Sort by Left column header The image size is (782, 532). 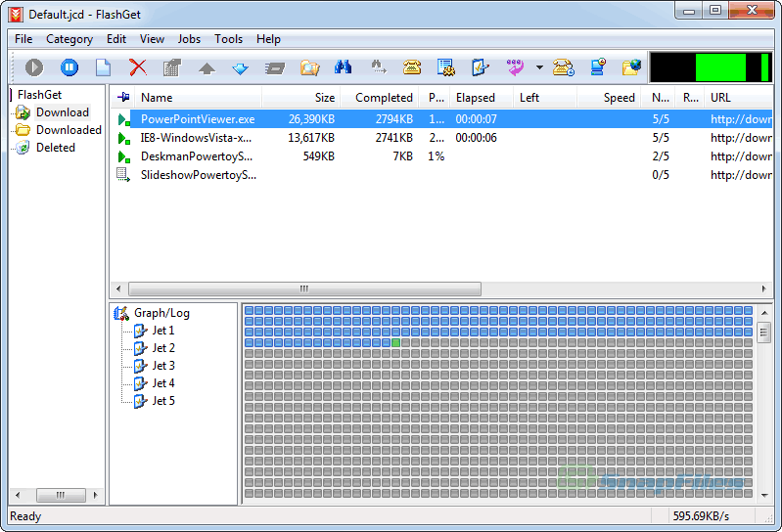pos(545,98)
